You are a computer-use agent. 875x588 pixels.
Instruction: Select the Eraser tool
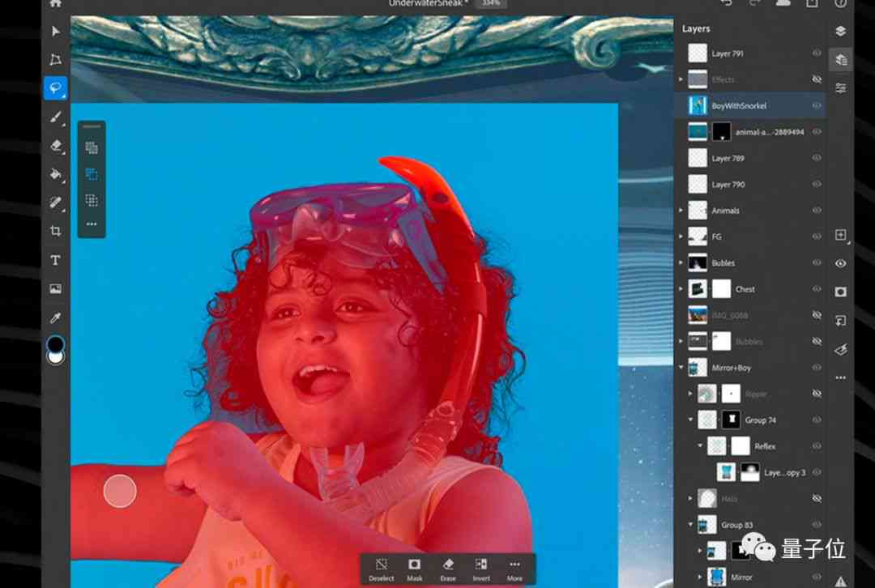(x=55, y=146)
